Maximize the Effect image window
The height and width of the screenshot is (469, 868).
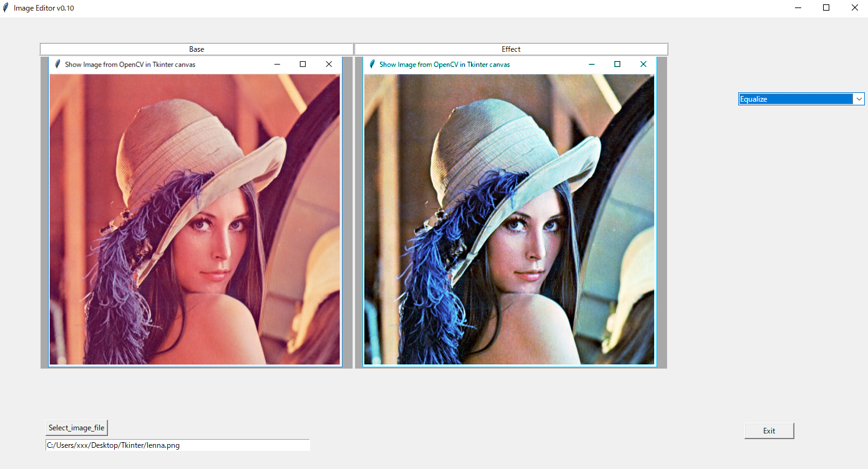pos(618,64)
